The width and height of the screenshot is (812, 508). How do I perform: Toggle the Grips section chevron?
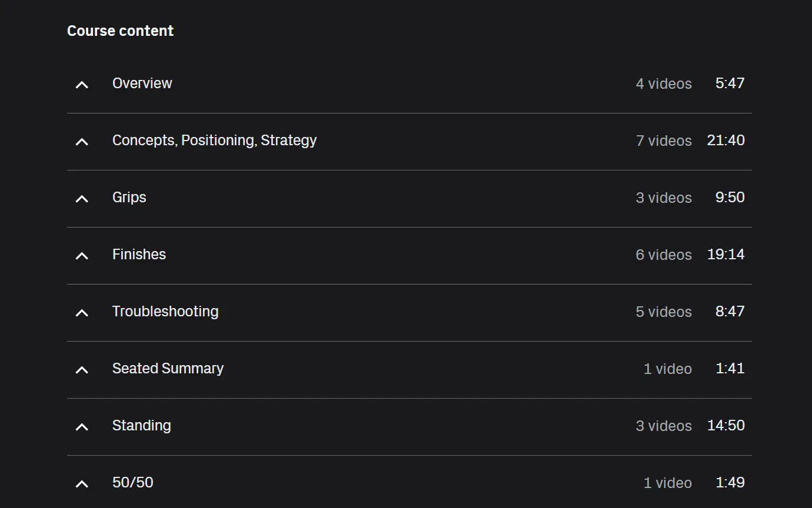(x=82, y=199)
